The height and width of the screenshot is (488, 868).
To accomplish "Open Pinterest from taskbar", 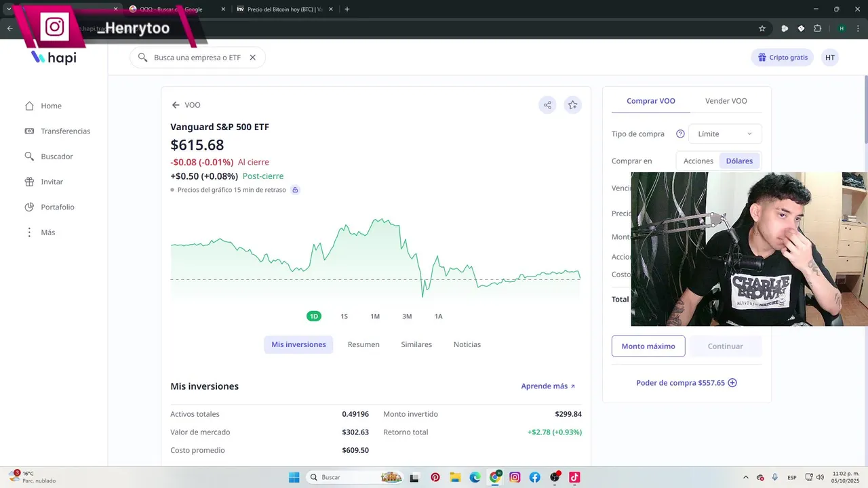I will pos(435,477).
